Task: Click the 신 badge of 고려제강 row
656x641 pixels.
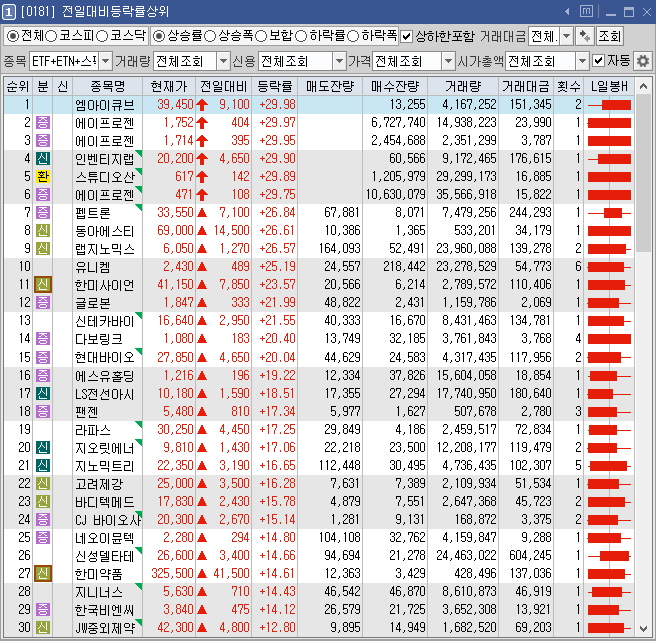Action: tap(43, 484)
